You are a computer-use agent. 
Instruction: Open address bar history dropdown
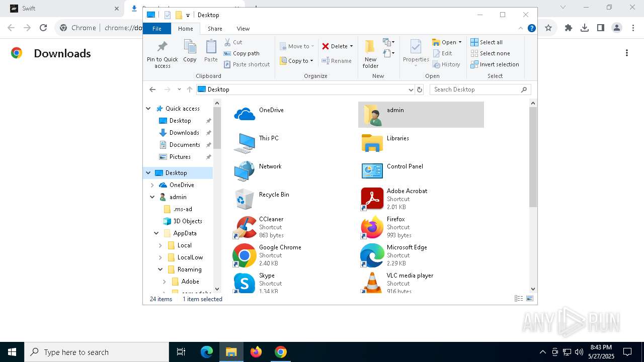[x=411, y=89]
